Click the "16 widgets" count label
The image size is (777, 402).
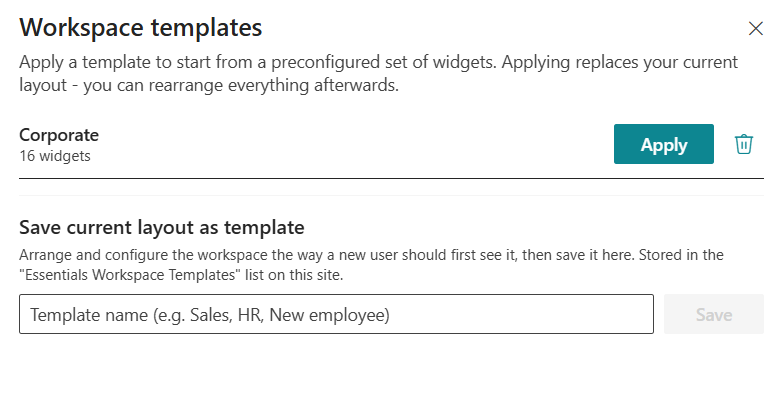55,156
